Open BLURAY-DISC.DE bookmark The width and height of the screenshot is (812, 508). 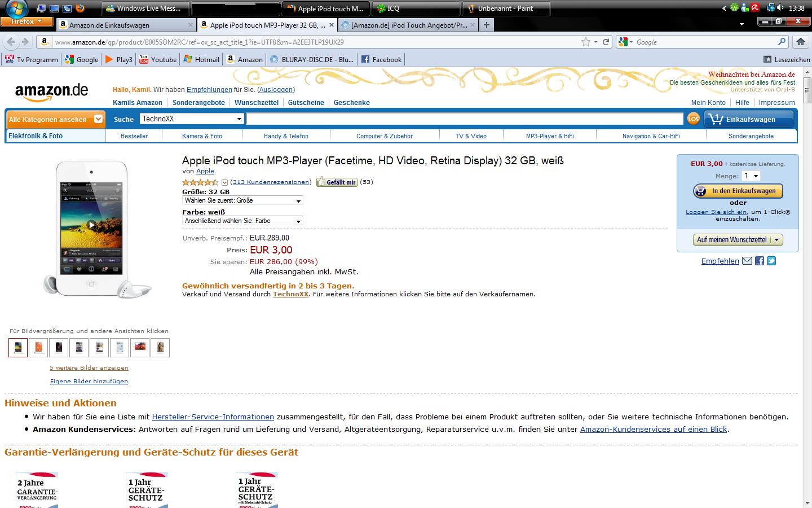(312, 59)
